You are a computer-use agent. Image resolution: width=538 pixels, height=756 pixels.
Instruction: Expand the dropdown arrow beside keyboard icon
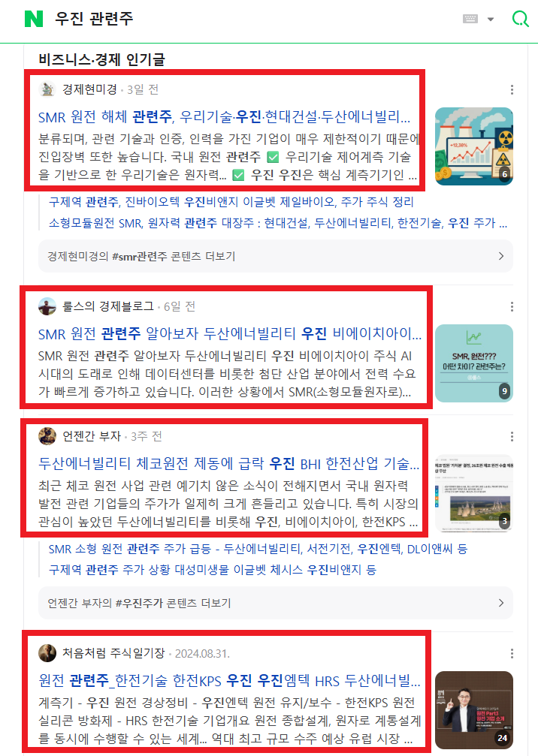point(491,20)
